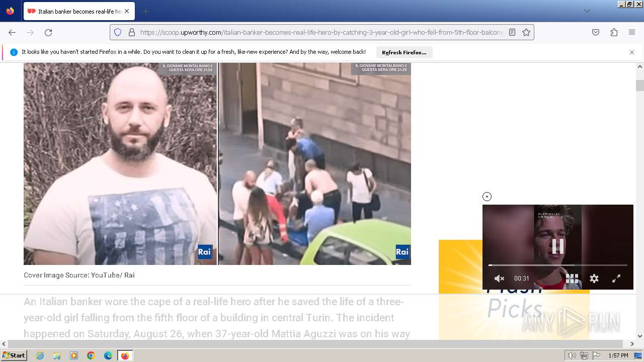644x362 pixels.
Task: Launch media player from taskbar
Action: point(74,355)
